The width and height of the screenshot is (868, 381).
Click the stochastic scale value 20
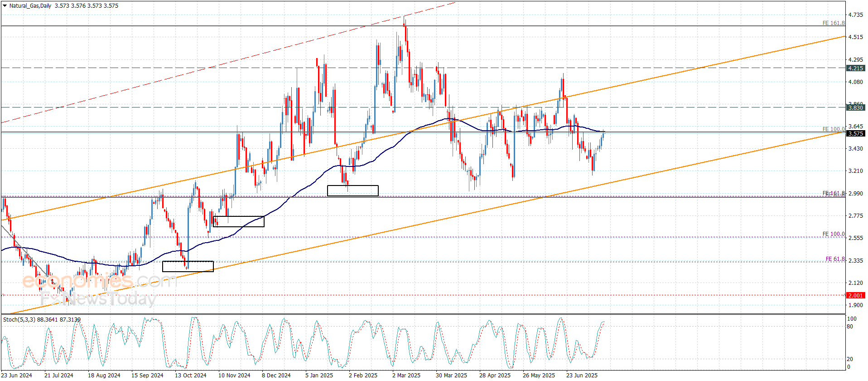coord(850,359)
